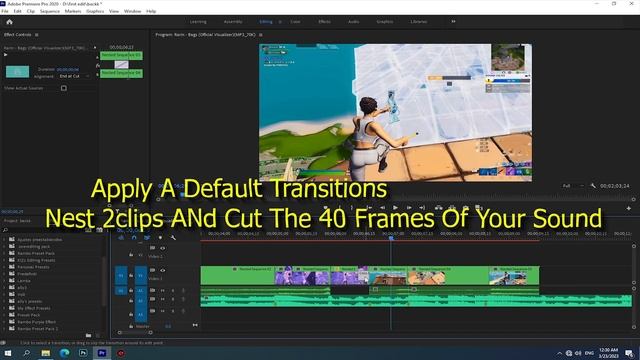Screen dimensions: 640x360
Task: Click the timeline horizontal zoom bar left handle
Action: [x=120, y=333]
